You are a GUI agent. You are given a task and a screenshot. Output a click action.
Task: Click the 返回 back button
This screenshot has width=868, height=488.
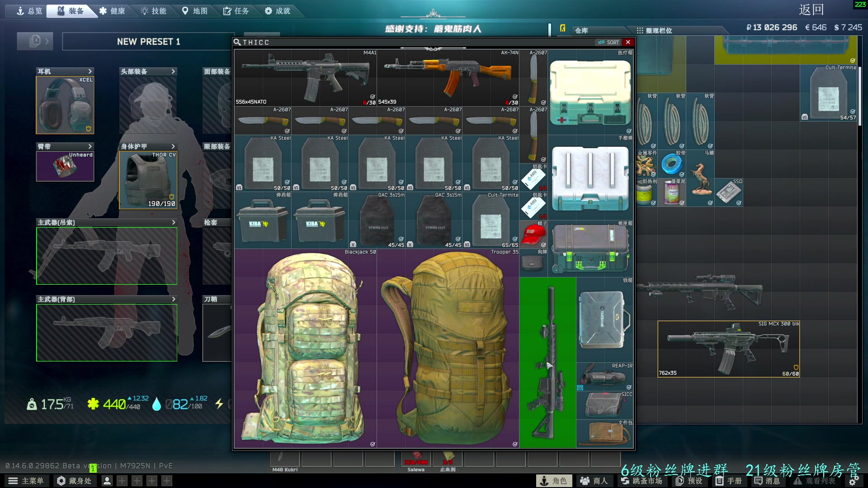tap(811, 10)
